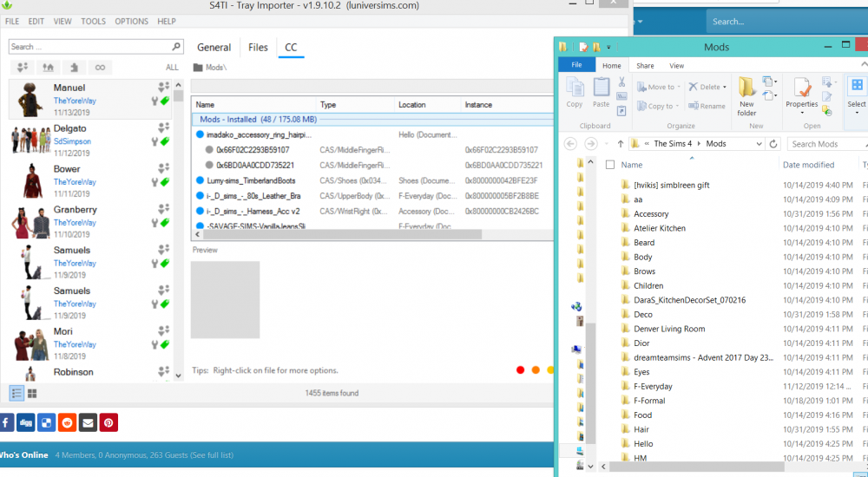Share on Facebook icon
Viewport: 868px width, 477px height.
[x=6, y=422]
